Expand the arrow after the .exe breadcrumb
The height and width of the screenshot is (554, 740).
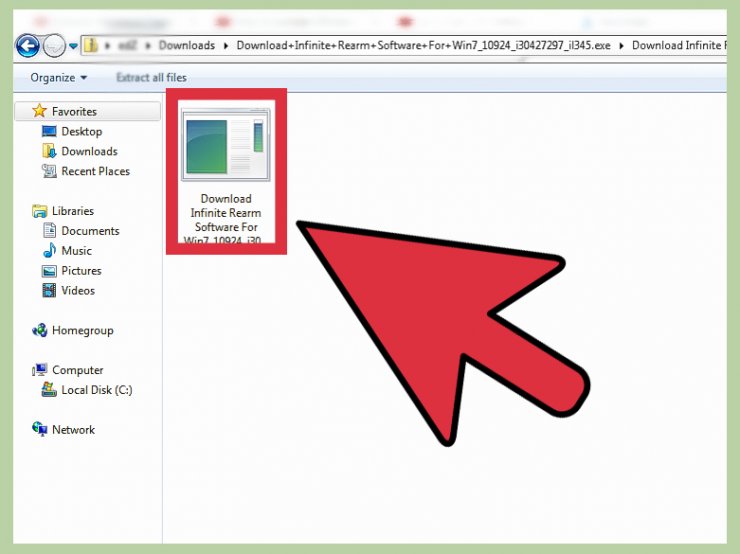tap(621, 46)
